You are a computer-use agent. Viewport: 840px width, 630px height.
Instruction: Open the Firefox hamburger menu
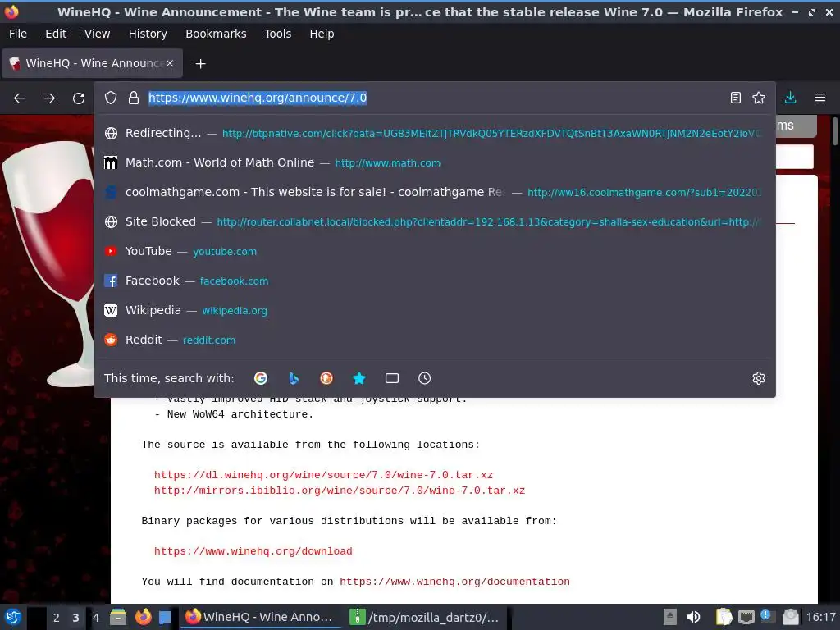(820, 98)
